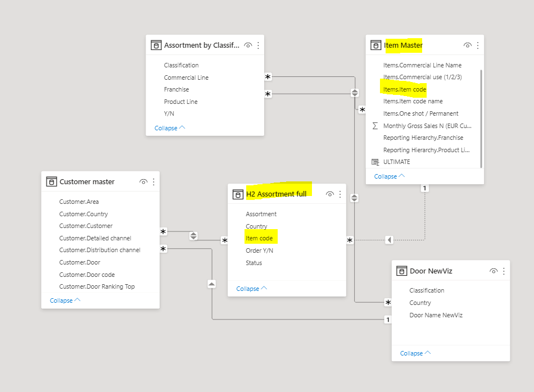Select the highlighted Items.Item code field

(405, 89)
